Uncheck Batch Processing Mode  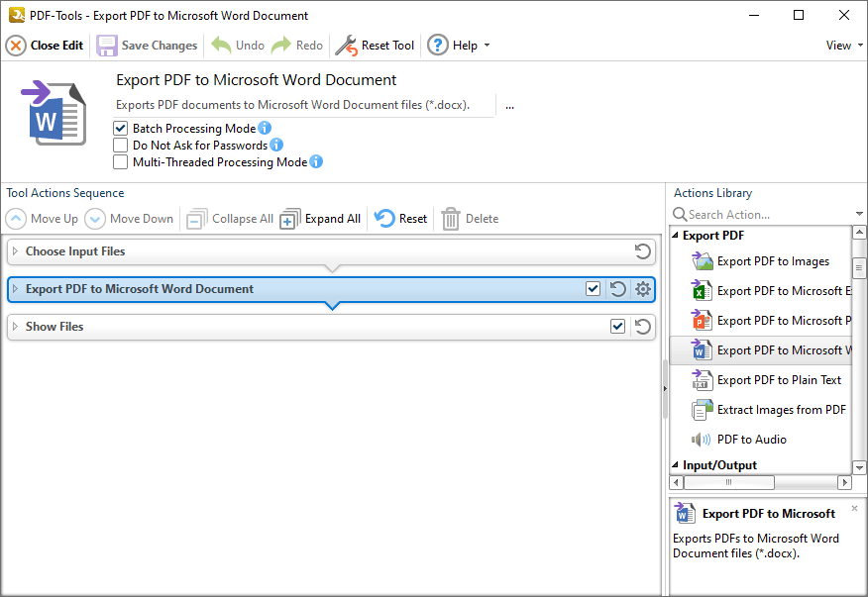point(120,129)
